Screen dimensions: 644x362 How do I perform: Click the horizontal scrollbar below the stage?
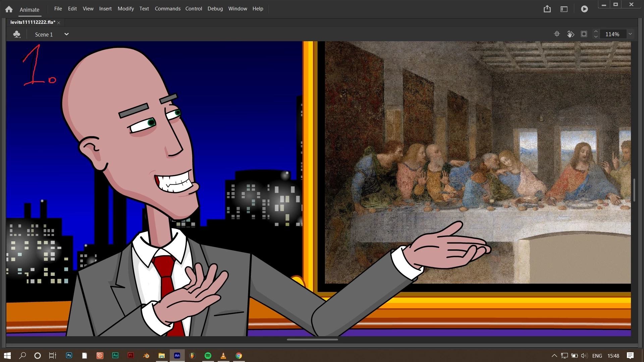pyautogui.click(x=312, y=339)
